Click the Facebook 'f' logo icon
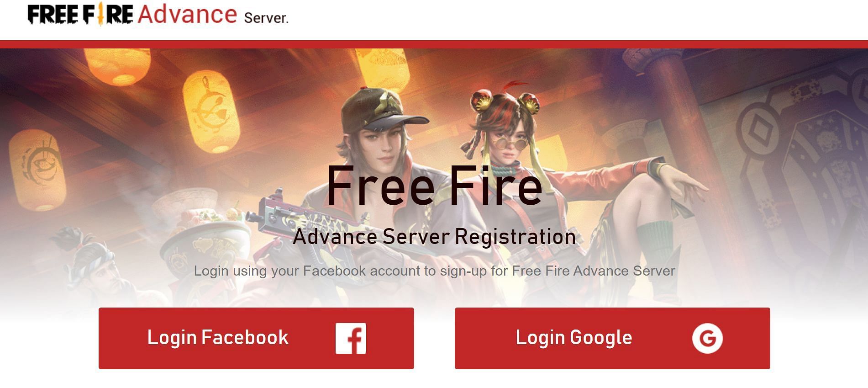This screenshot has width=868, height=388. point(351,338)
